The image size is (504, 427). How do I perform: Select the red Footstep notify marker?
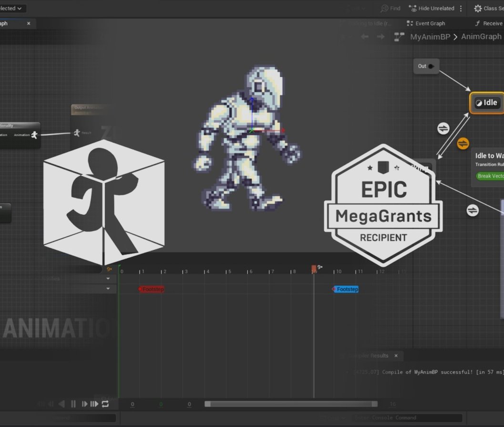(151, 289)
